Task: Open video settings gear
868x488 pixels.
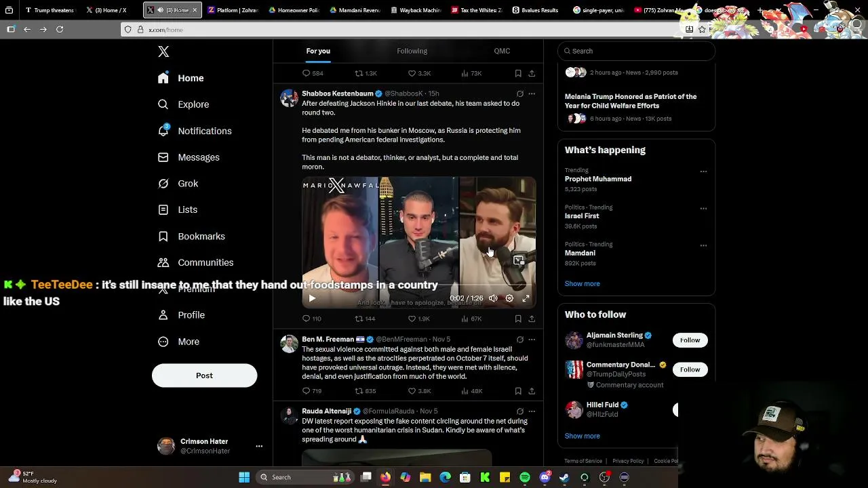Action: (509, 298)
